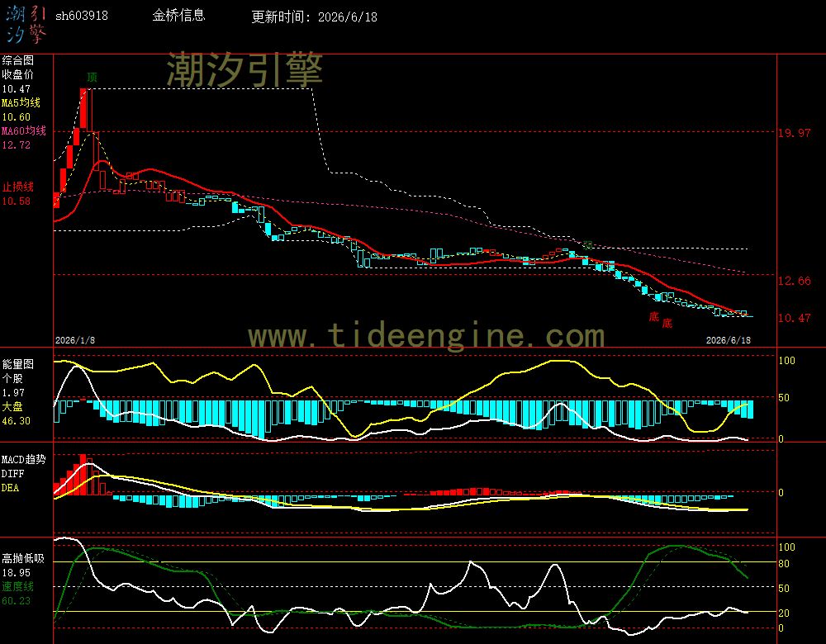Click the 80 level label in bottom panel

click(784, 564)
